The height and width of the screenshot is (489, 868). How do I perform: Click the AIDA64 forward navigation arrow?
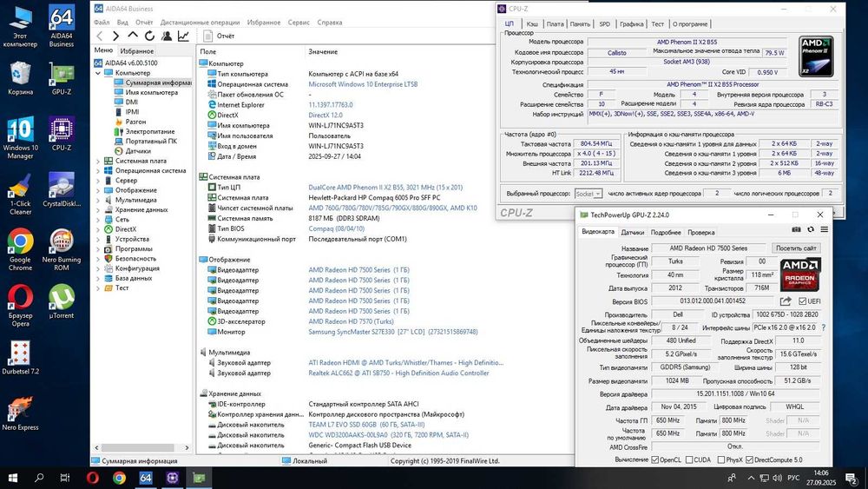[115, 36]
